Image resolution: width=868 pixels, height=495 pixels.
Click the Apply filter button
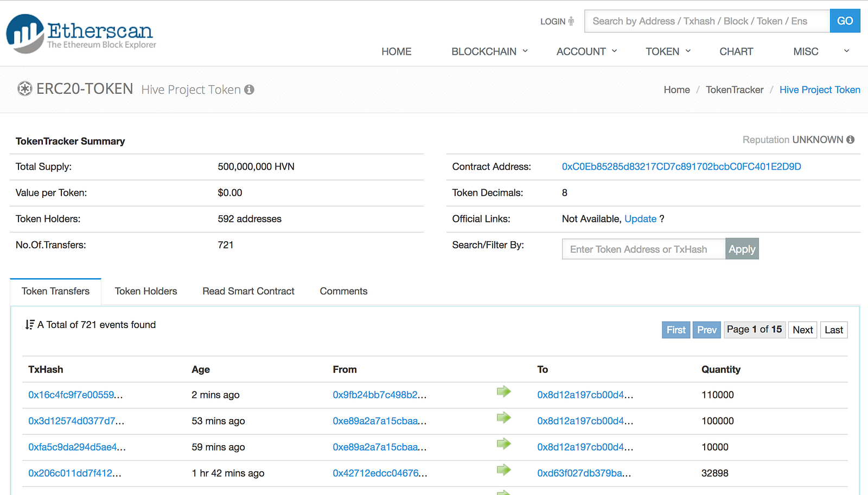(x=742, y=249)
